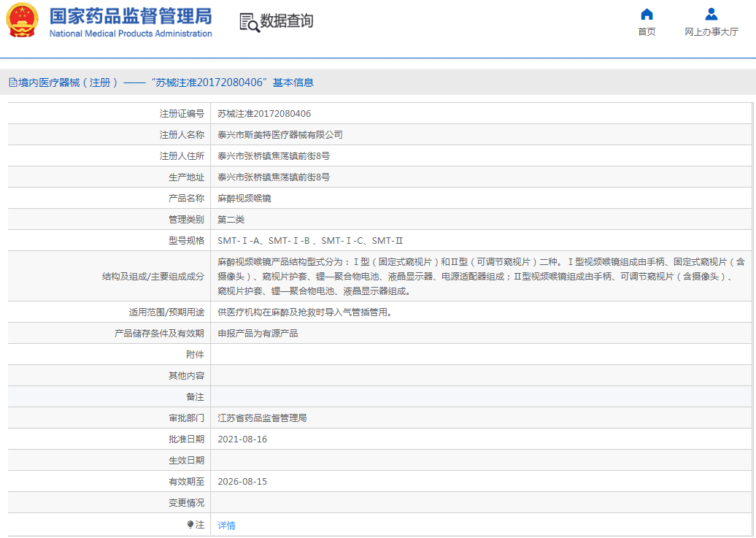Select expiry date 2026-08-15

242,482
